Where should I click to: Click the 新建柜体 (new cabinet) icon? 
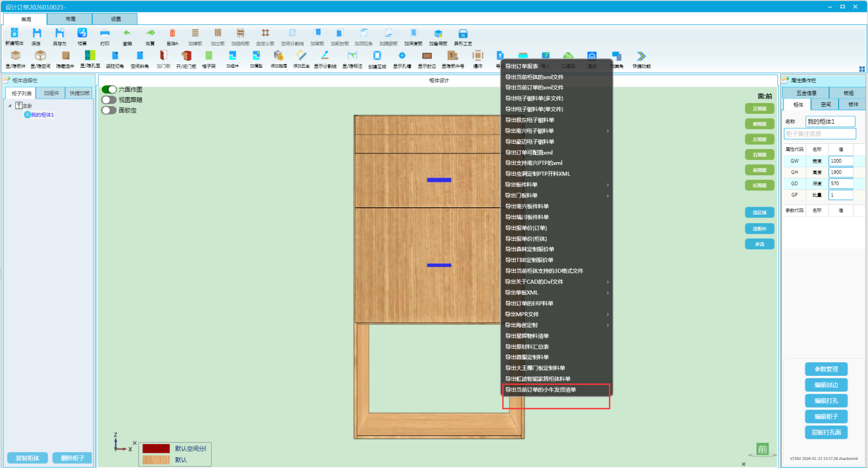(15, 34)
